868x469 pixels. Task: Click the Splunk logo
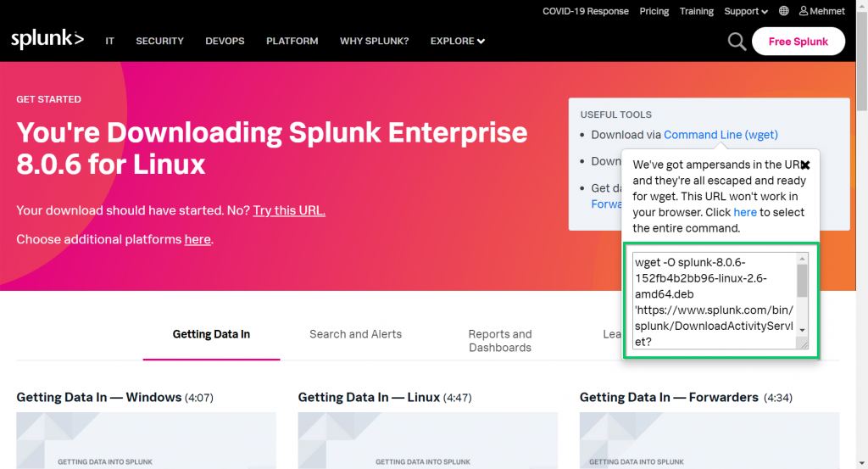click(x=47, y=40)
